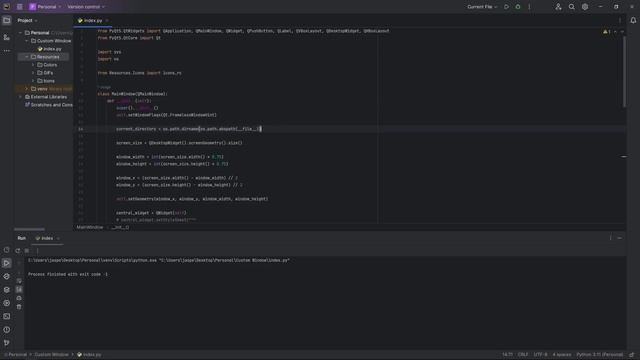This screenshot has width=640, height=360.
Task: Change UTF-8 file encoding in status bar
Action: (540, 355)
